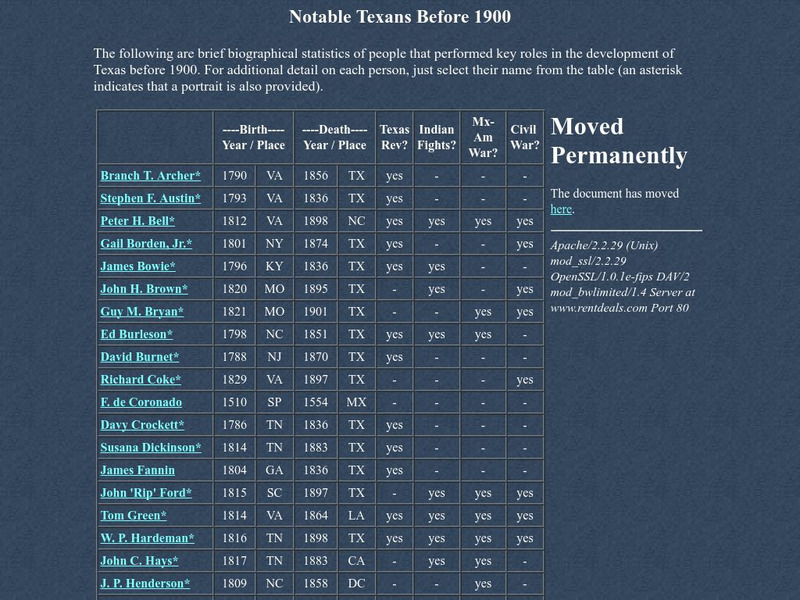The width and height of the screenshot is (800, 600).
Task: View the John H. Brown biography
Action: coord(141,288)
